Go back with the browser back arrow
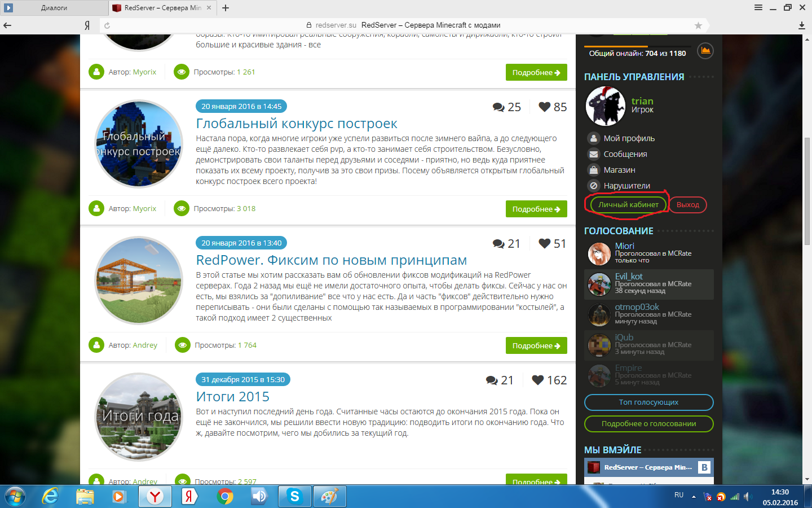812x508 pixels. coord(7,25)
